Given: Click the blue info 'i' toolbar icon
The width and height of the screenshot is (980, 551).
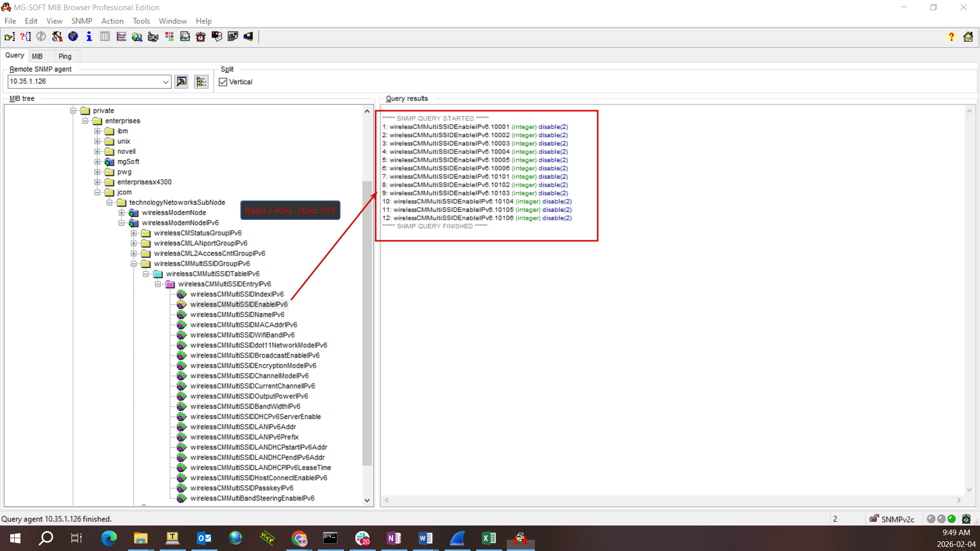Looking at the screenshot, I should point(89,37).
